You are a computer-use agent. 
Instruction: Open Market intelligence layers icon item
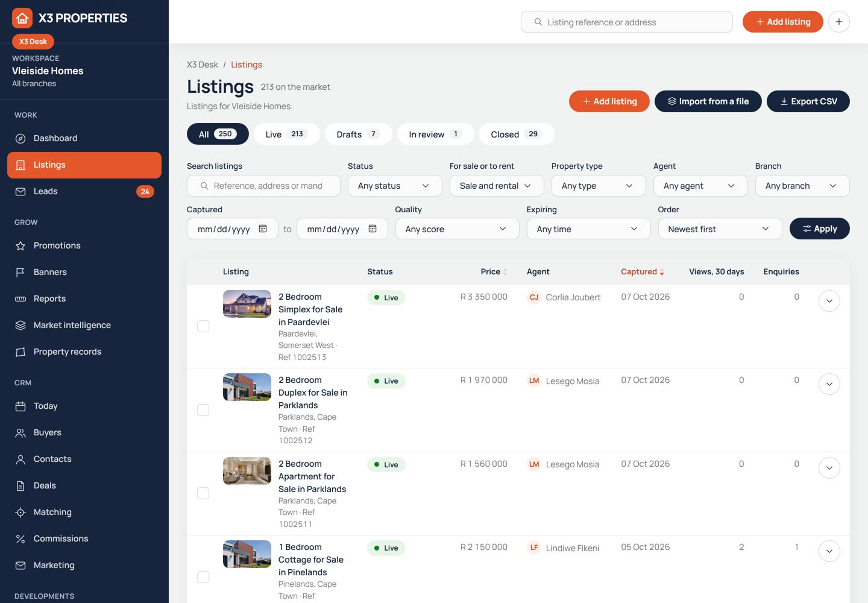[x=84, y=325]
